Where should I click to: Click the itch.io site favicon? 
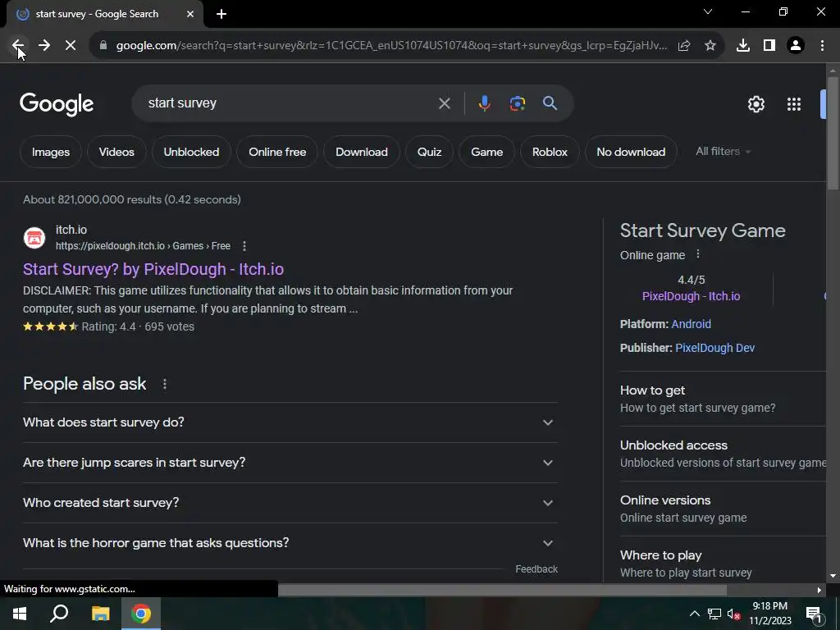tap(34, 238)
